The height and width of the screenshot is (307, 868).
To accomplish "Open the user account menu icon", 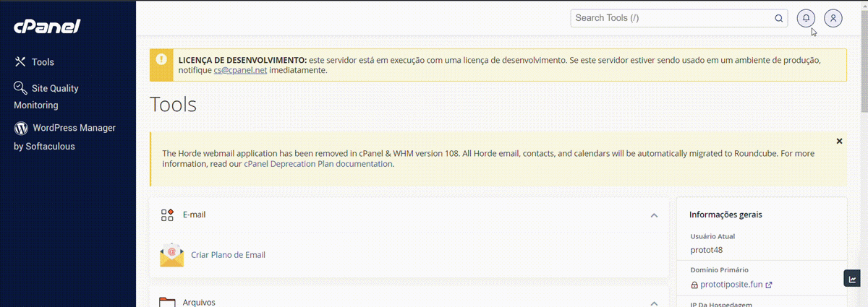I will [x=833, y=18].
